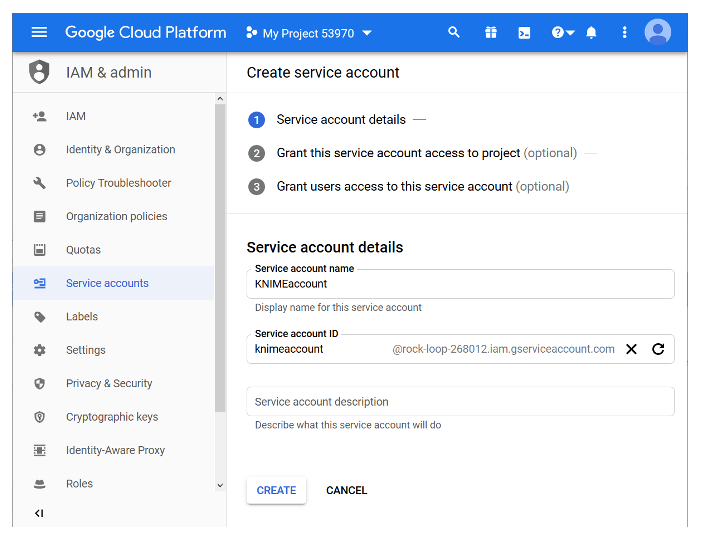Screen dimensions: 701x533
Task: Open the three-dot more options menu
Action: click(x=625, y=32)
